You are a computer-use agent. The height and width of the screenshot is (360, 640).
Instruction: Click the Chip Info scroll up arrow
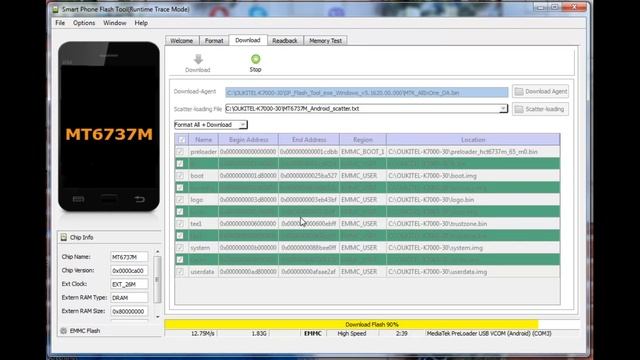[158, 252]
